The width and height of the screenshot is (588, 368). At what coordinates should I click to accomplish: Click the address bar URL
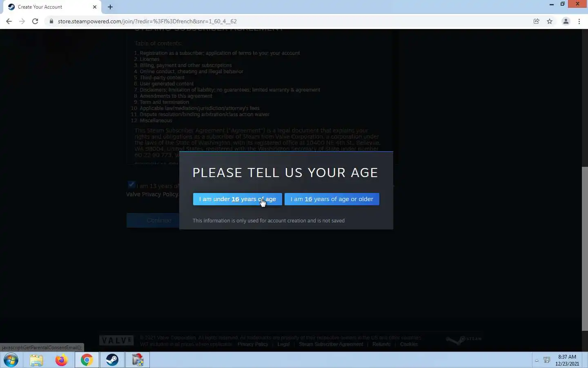click(x=147, y=21)
